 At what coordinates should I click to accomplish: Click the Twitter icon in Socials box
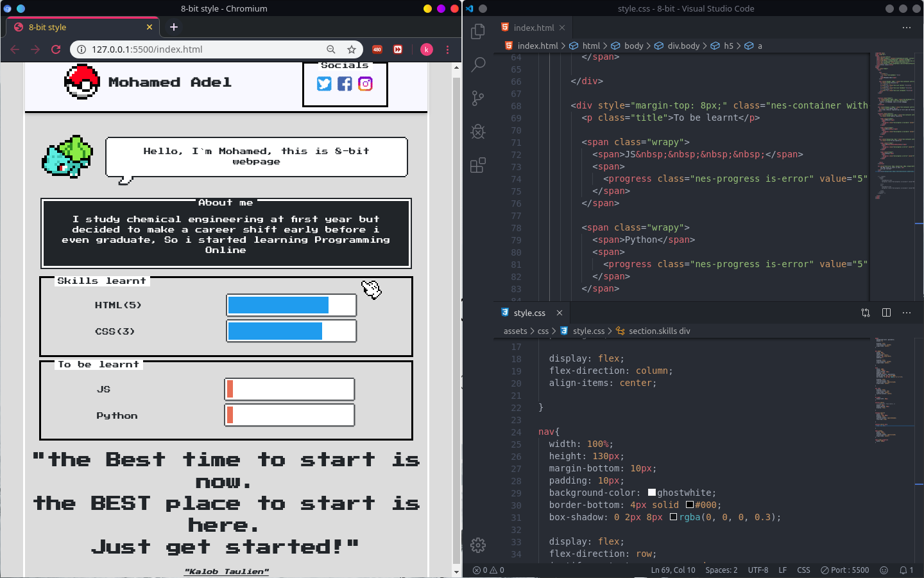[x=324, y=83]
